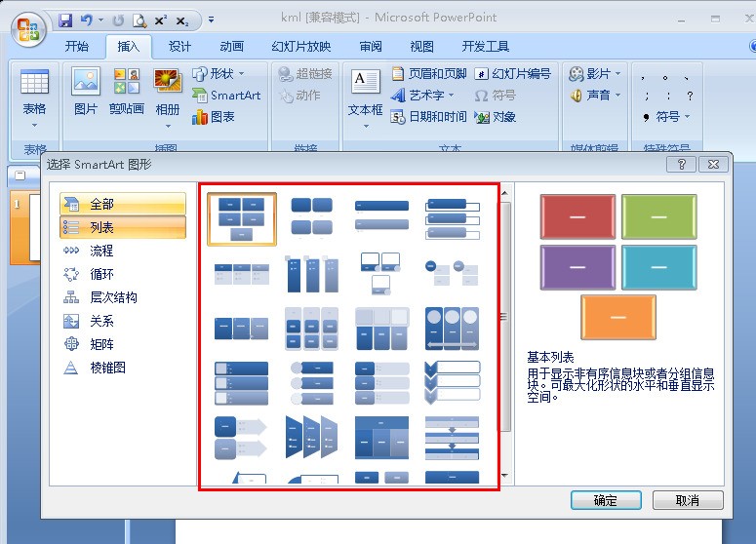The height and width of the screenshot is (544, 756).
Task: Click the 图片 picture icon
Action: pyautogui.click(x=86, y=81)
